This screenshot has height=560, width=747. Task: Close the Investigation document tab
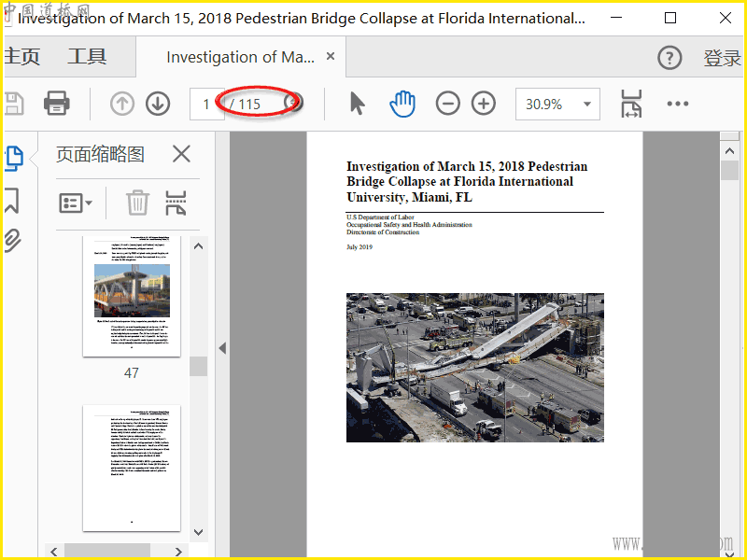coord(330,57)
